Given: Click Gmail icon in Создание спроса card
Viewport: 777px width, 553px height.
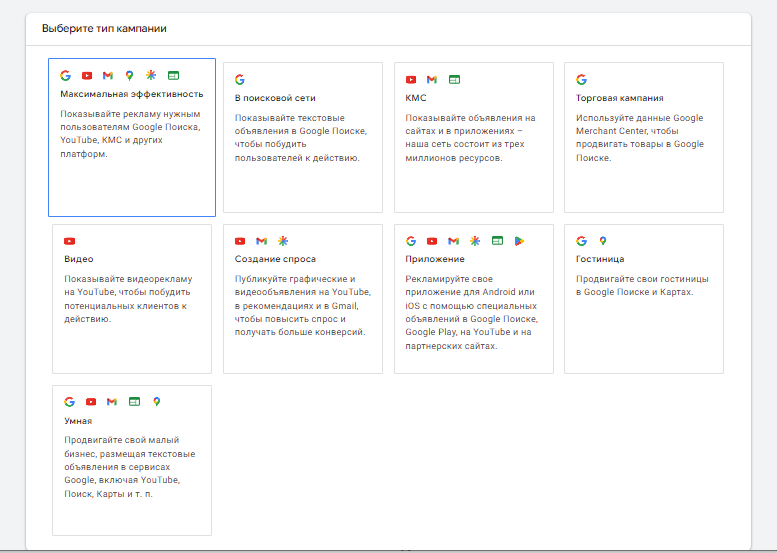Looking at the screenshot, I should (262, 241).
